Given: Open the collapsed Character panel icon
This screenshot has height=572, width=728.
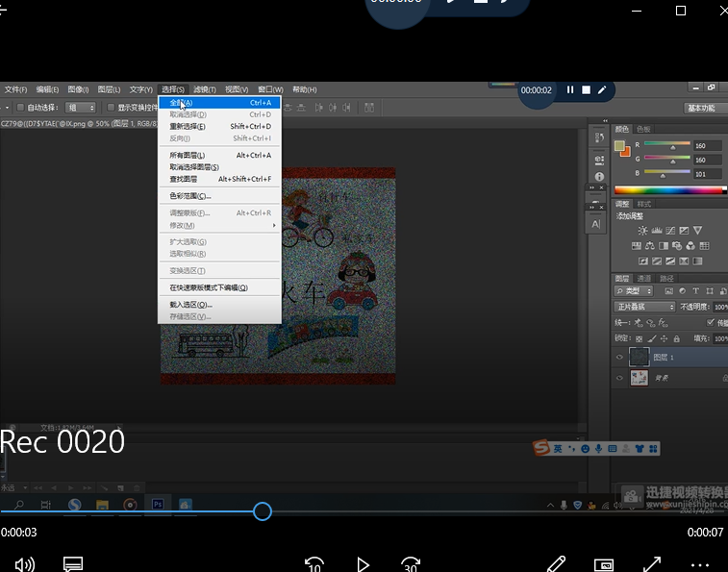Looking at the screenshot, I should tap(596, 224).
